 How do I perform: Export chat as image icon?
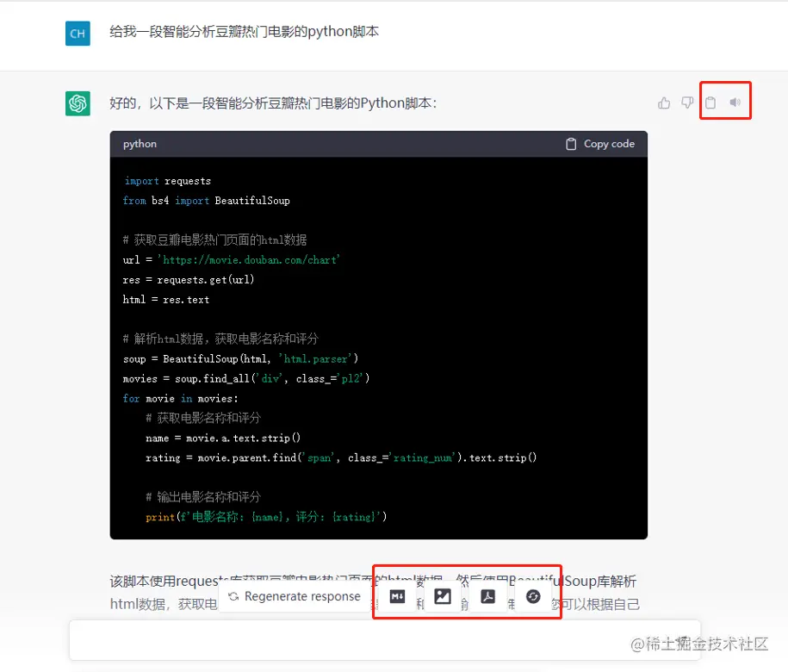(443, 596)
